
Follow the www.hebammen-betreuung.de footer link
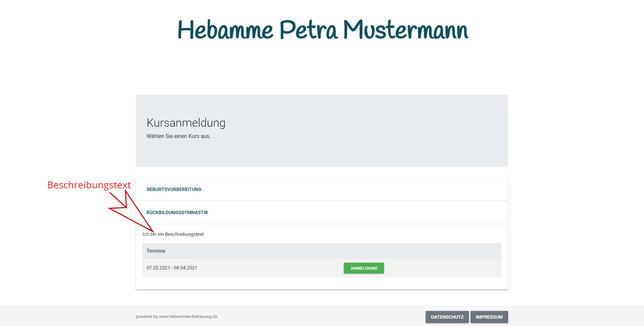[188, 317]
